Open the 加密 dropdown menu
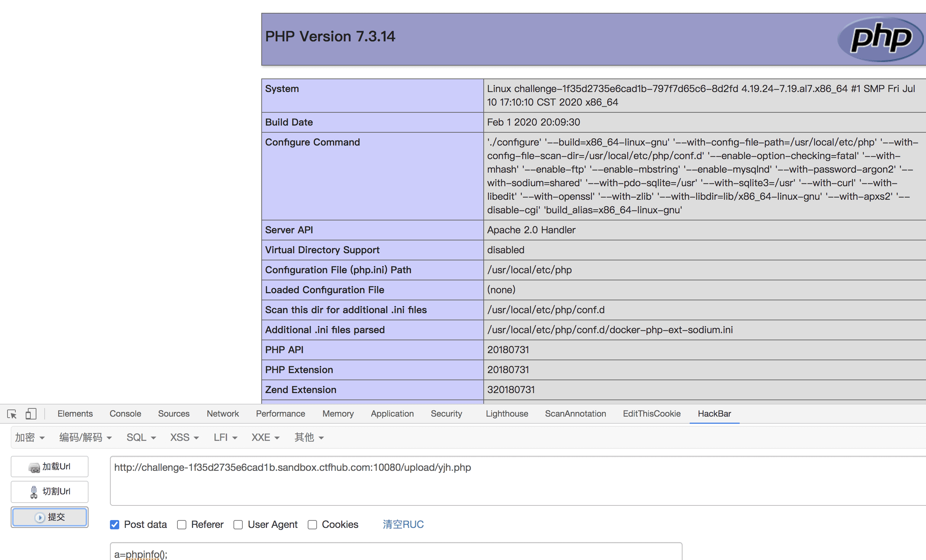Screen dimensions: 926x560 (x=30, y=438)
